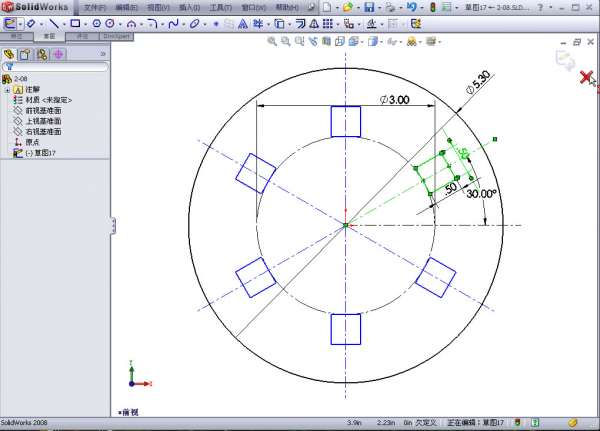This screenshot has height=431, width=600.
Task: Select the Ø3.00 diameter dimension
Action: [x=394, y=100]
